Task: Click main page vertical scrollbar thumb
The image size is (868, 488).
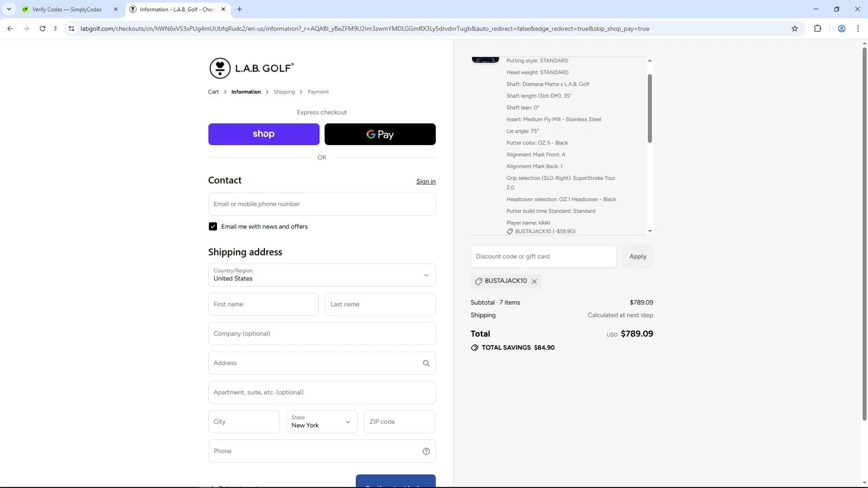Action: pyautogui.click(x=865, y=234)
